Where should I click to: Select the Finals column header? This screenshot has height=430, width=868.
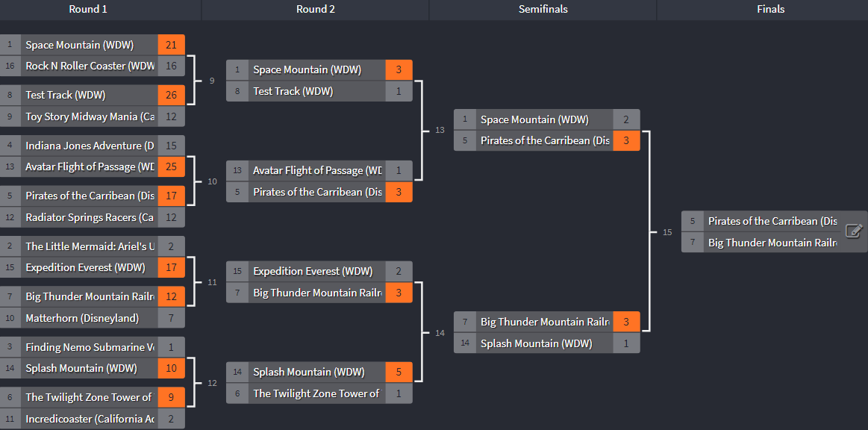tap(770, 9)
